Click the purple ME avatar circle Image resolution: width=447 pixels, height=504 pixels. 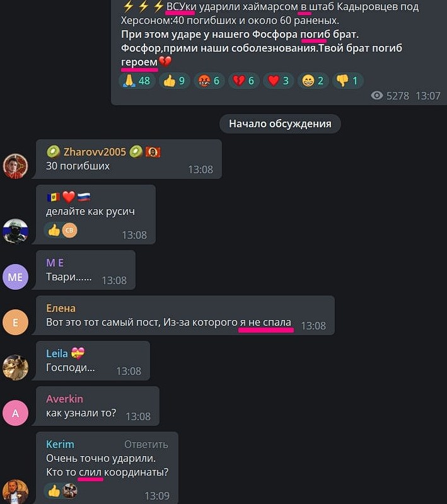[15, 277]
